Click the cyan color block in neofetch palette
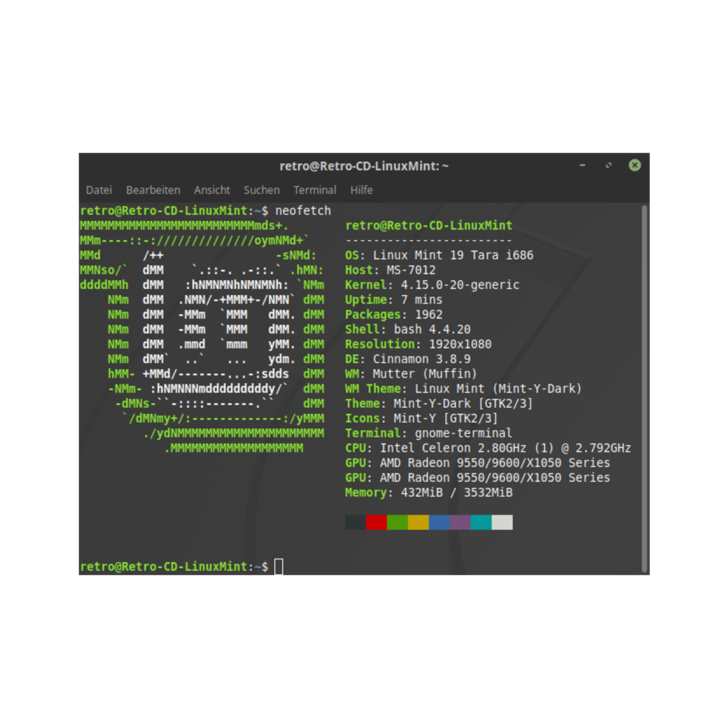The width and height of the screenshot is (728, 728). 481,522
